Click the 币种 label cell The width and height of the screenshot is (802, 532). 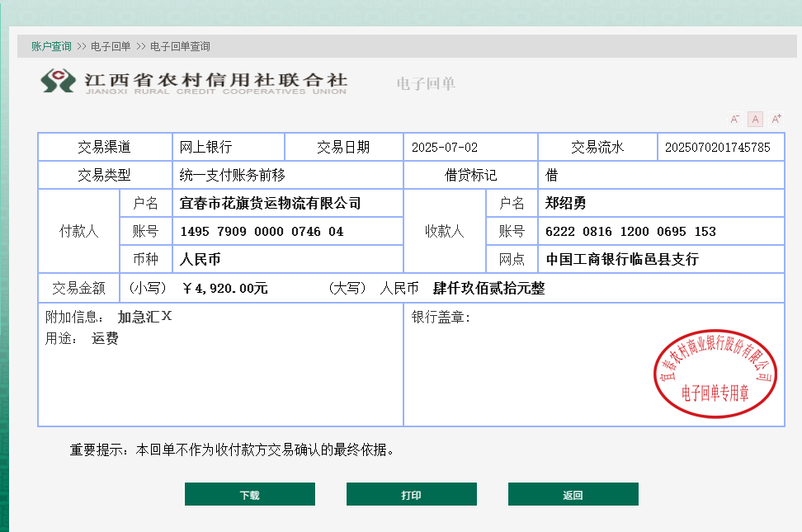point(146,259)
